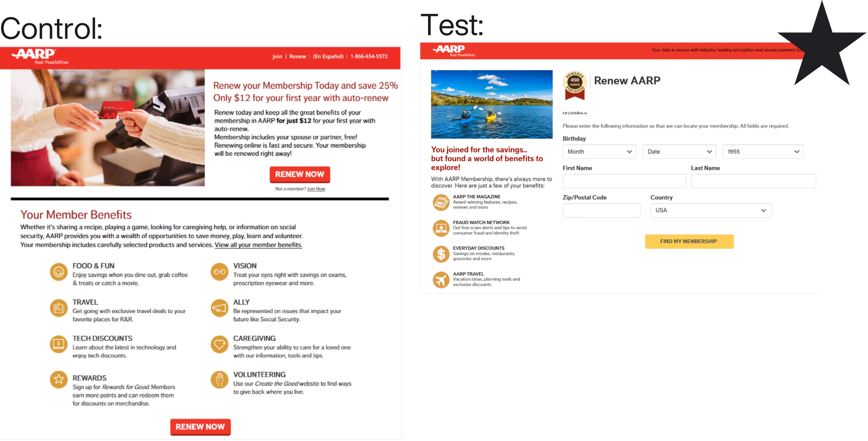868x441 pixels.
Task: Click the 'VOLUNTEERING' benefit title
Action: pyautogui.click(x=259, y=375)
